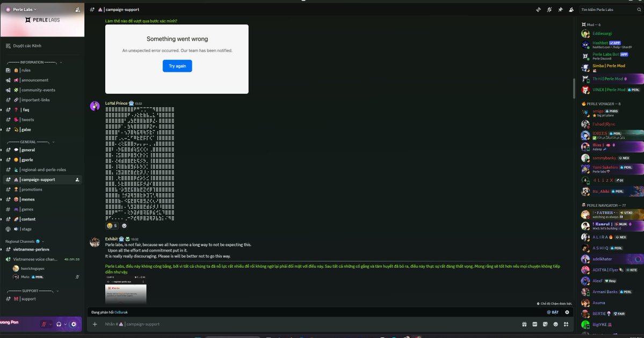This screenshot has height=338, width=644.
Task: Click Browse Channels icon 'Duyệt các Kênh'
Action: (x=8, y=46)
